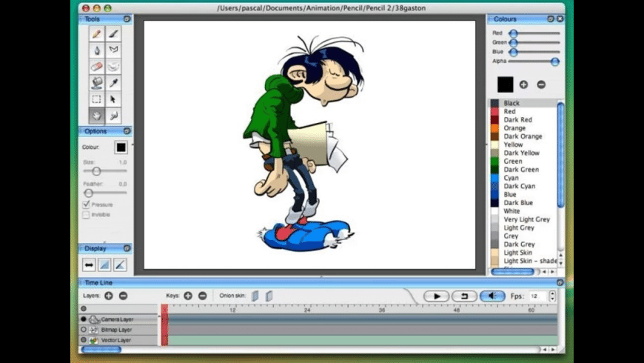The width and height of the screenshot is (644, 363).
Task: Remove layer with the Layers minus icon
Action: click(123, 296)
